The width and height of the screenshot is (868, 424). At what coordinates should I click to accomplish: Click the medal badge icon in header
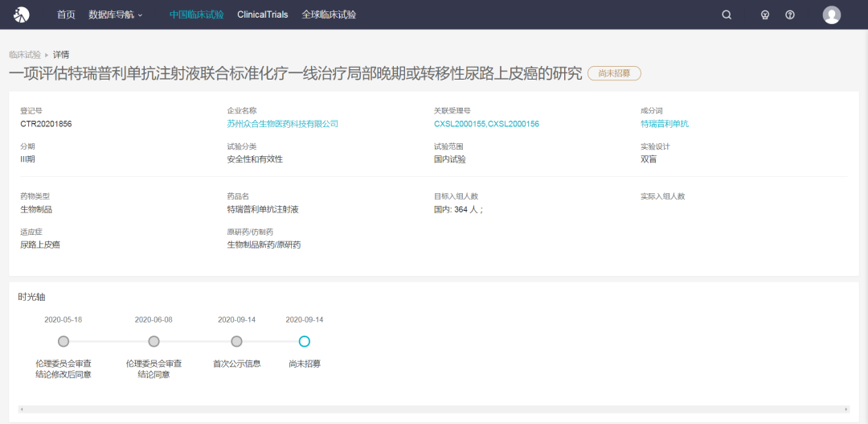pyautogui.click(x=765, y=15)
